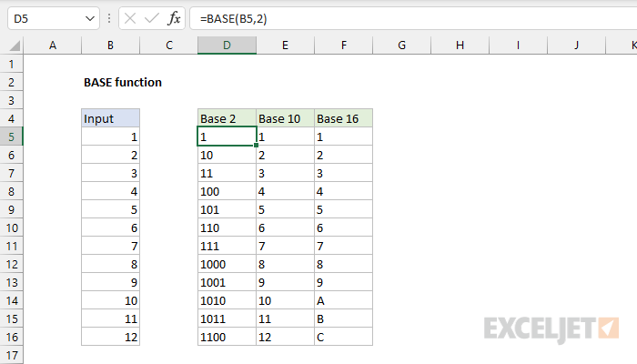637x364 pixels.
Task: Click the Name Box showing D5
Action: click(54, 19)
